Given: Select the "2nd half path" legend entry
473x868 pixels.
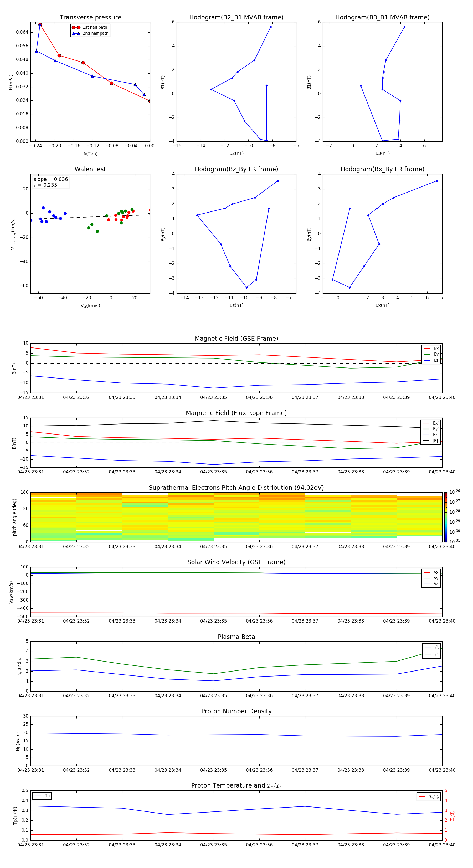Looking at the screenshot, I should pos(90,33).
